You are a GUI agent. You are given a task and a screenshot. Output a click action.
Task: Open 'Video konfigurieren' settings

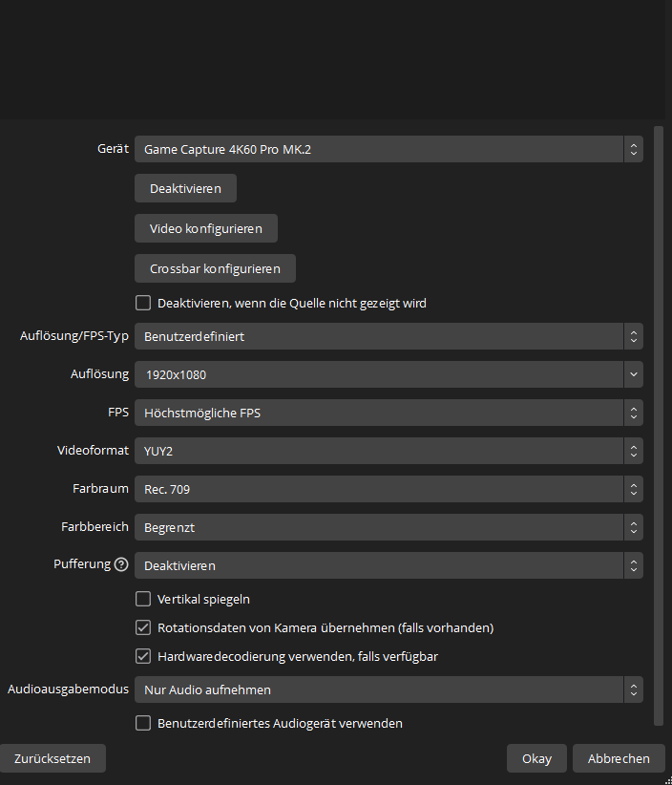[205, 228]
